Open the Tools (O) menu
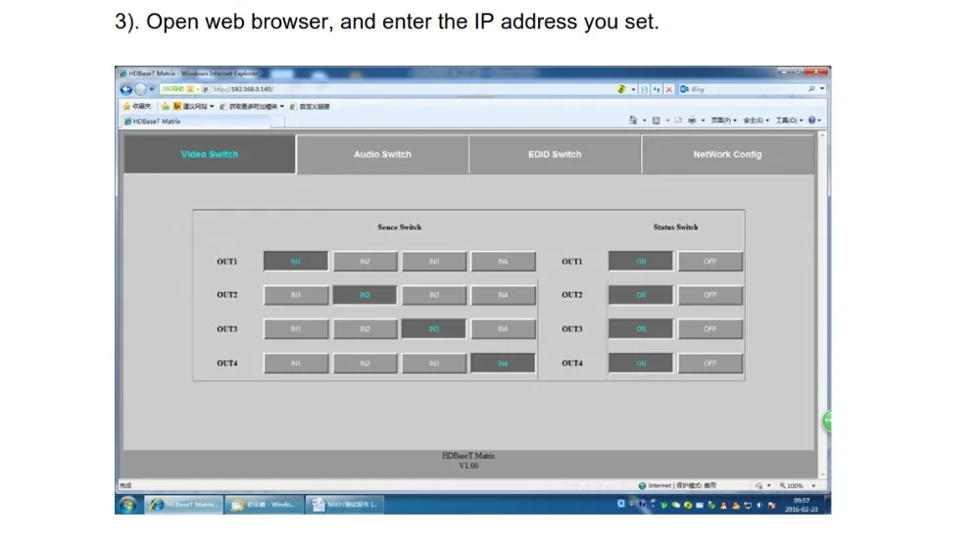Viewport: 980px width, 544px height. click(789, 120)
